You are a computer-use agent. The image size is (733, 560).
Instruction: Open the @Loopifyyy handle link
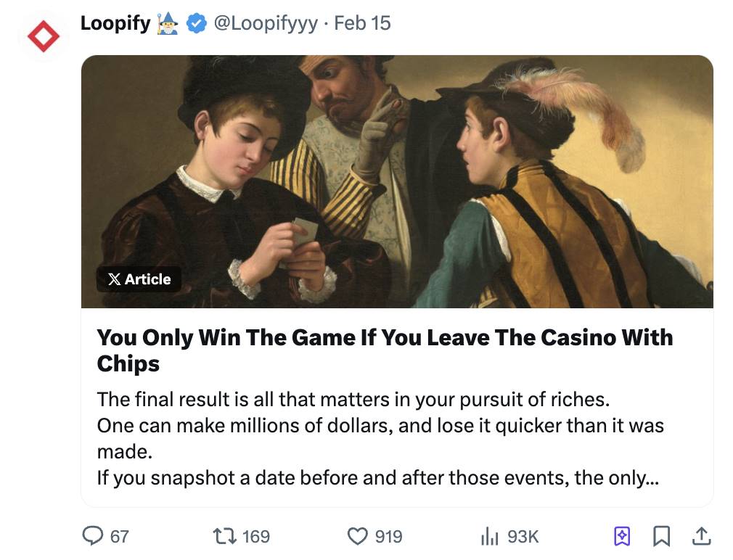click(x=265, y=23)
